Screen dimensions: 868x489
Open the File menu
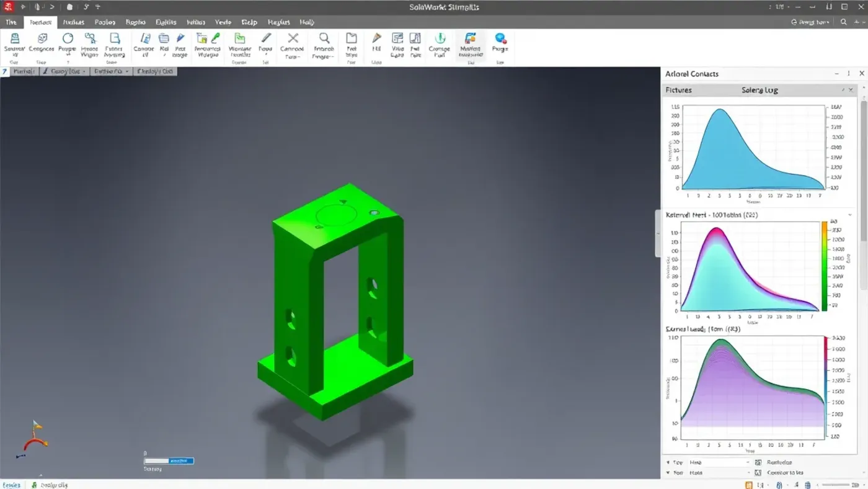(x=11, y=22)
